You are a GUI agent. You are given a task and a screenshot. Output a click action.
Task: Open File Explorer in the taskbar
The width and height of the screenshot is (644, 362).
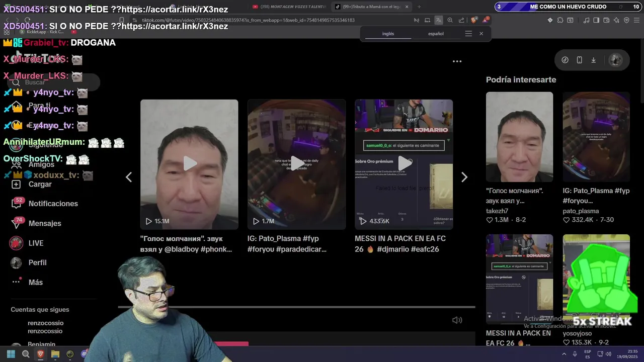pyautogui.click(x=55, y=354)
